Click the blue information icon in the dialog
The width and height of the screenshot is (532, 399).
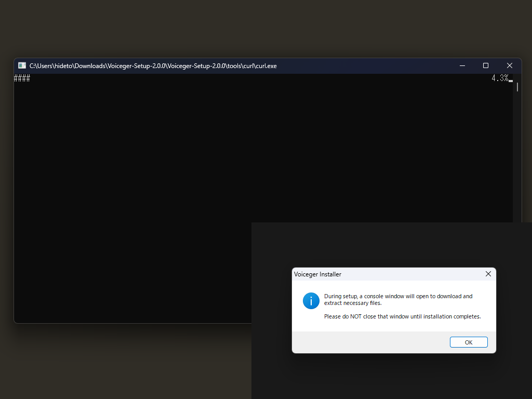tap(311, 301)
